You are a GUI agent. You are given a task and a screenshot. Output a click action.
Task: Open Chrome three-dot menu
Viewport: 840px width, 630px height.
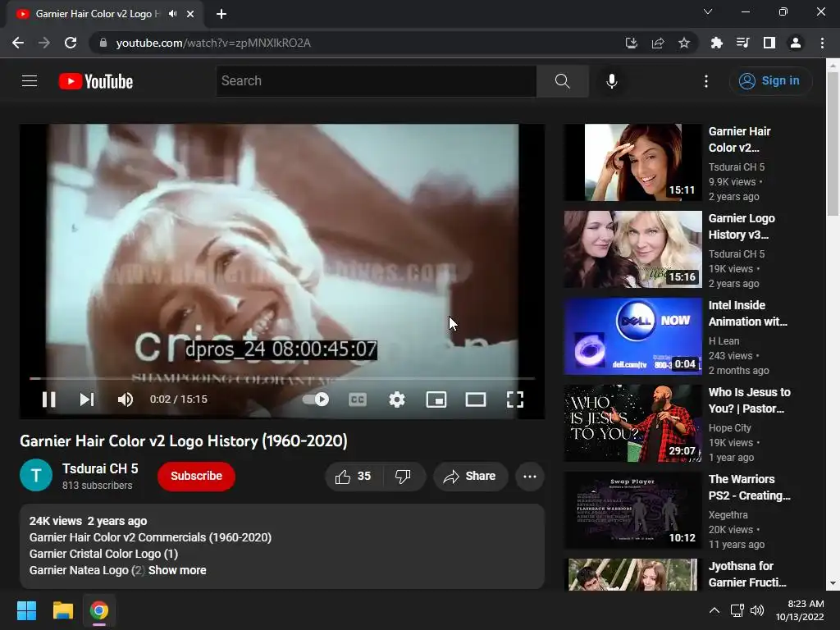pos(822,43)
